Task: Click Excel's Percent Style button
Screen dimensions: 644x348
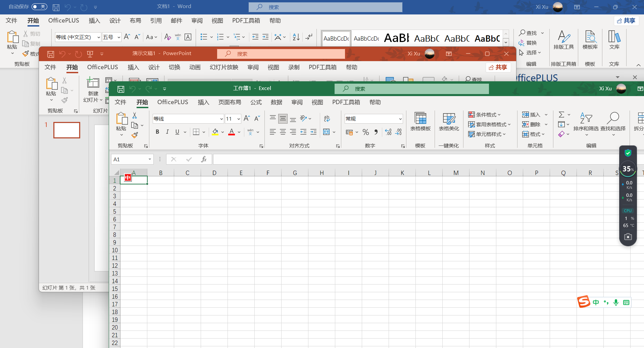Action: pyautogui.click(x=366, y=132)
